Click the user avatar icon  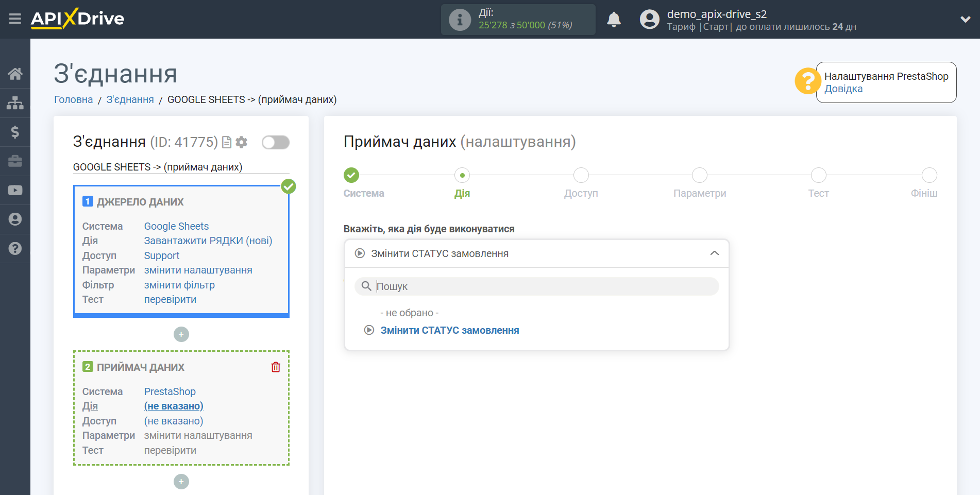click(x=649, y=20)
